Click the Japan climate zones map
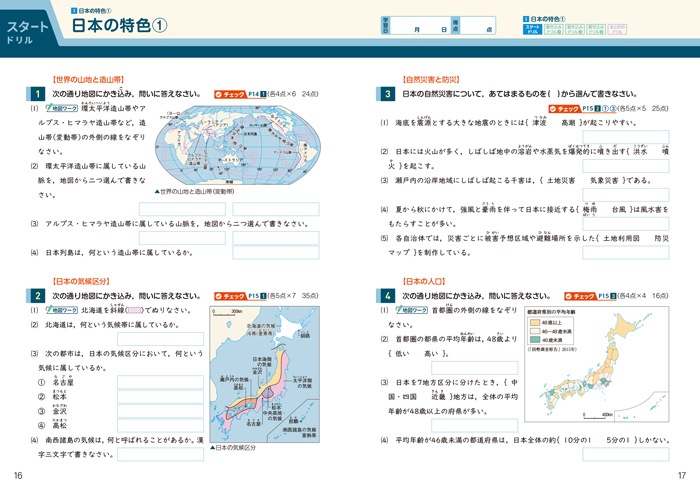The height and width of the screenshot is (494, 700). pos(263,373)
